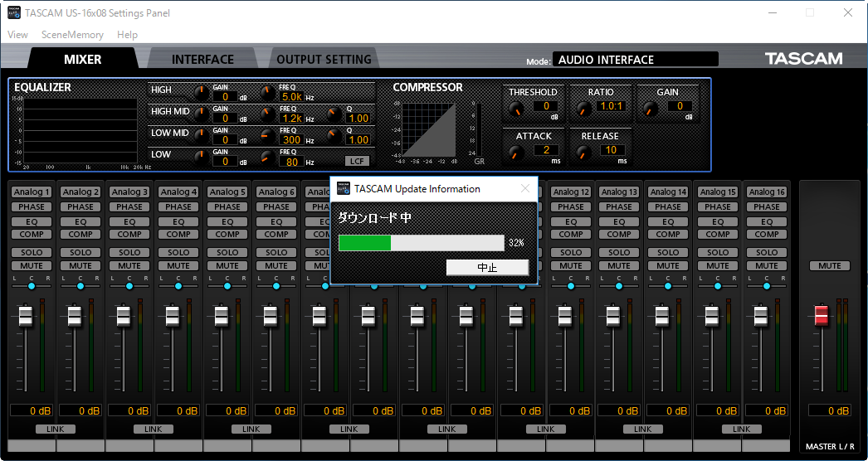Click the compressor RELEASE knob
Viewport: 868px width, 461px height.
(x=583, y=153)
